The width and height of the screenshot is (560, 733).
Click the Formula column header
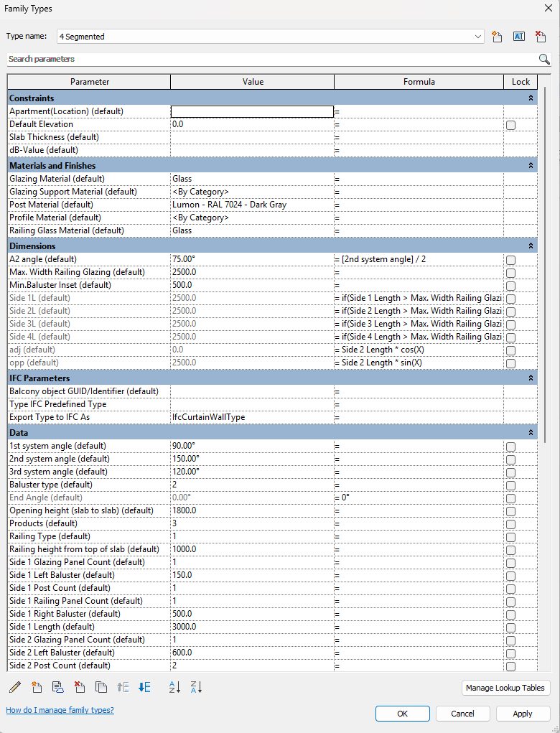[419, 82]
